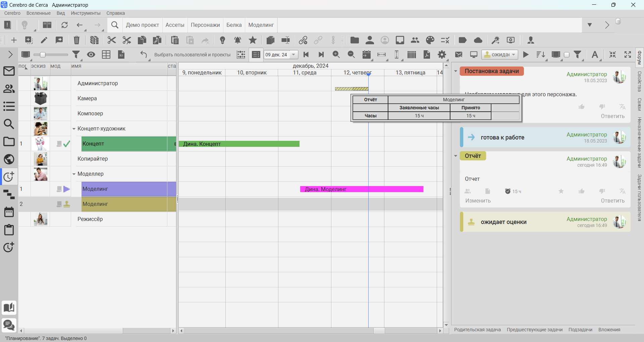This screenshot has height=342, width=644.
Task: Click zoom out magnifier on Gantt toolbar
Action: click(x=351, y=55)
